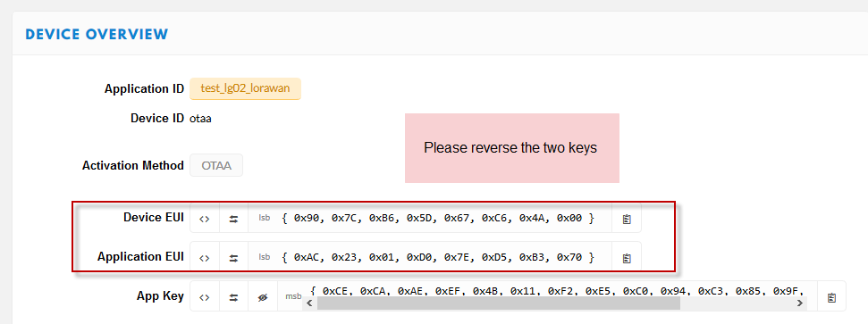The height and width of the screenshot is (324, 868).
Task: Swap byte order of Device EUI
Action: point(233,219)
